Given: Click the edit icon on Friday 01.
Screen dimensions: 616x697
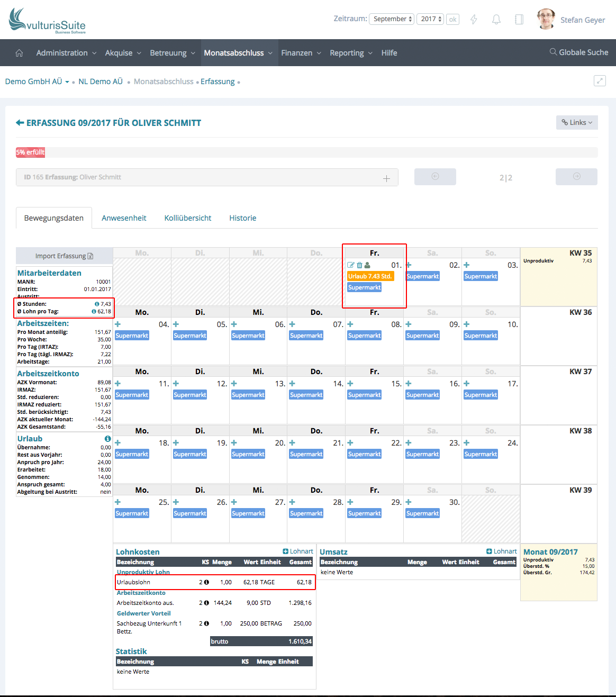Looking at the screenshot, I should pyautogui.click(x=350, y=265).
